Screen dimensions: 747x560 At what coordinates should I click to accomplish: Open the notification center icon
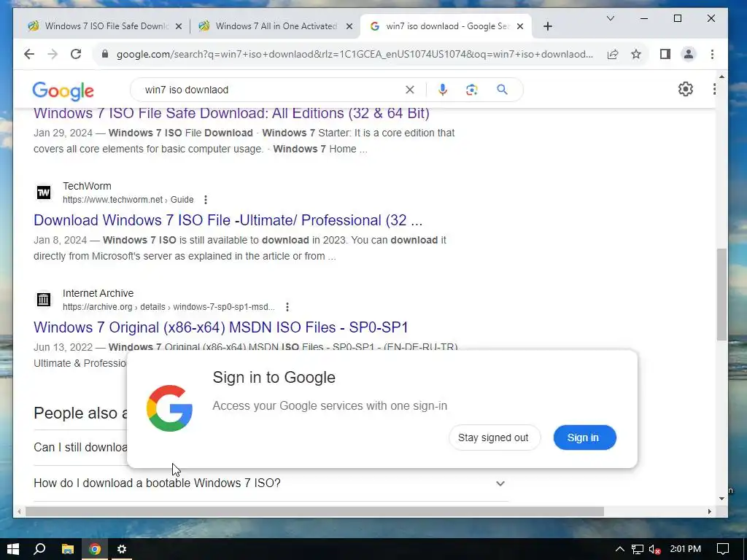tap(723, 549)
